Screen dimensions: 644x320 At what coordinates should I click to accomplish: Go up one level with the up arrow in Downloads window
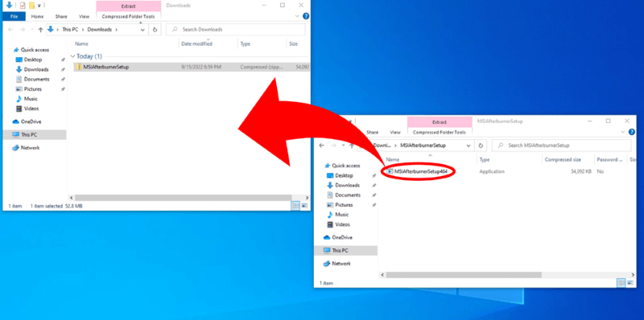[40, 30]
